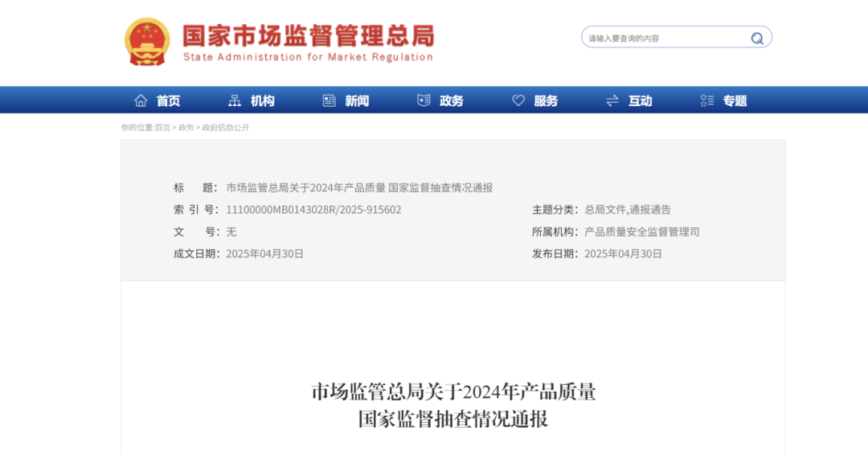Click the 总局文件,通报通告 category value
The image size is (868, 455).
[627, 210]
